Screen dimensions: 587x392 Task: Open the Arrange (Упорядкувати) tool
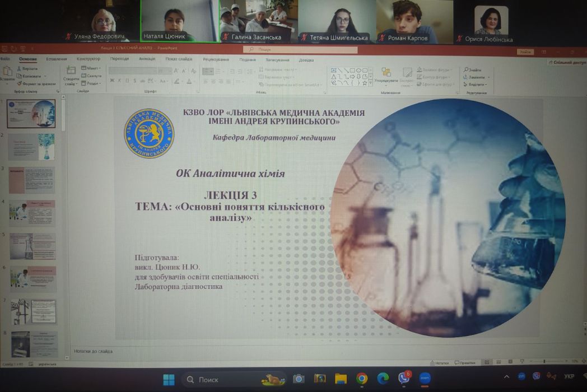[386, 73]
